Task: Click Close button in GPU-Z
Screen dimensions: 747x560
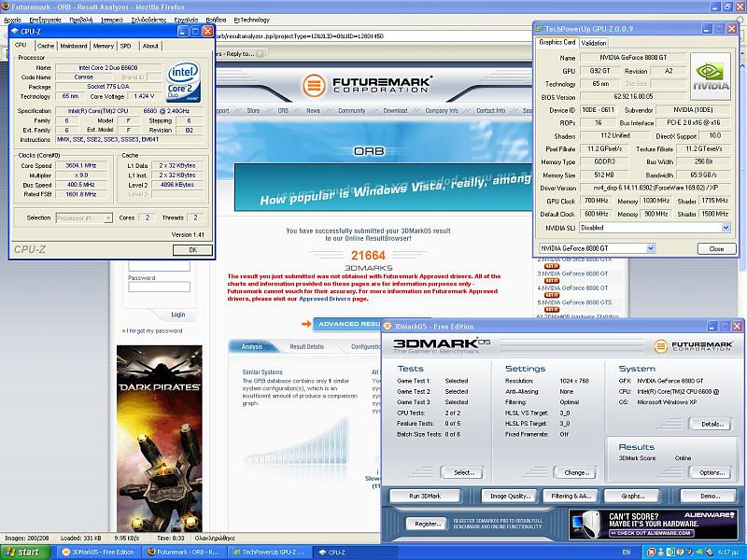Action: [716, 248]
